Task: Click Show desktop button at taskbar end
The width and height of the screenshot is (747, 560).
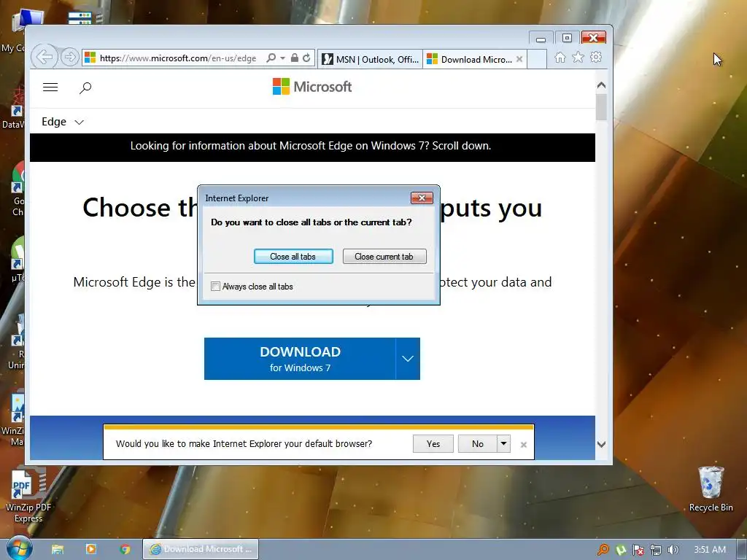Action: pyautogui.click(x=742, y=549)
